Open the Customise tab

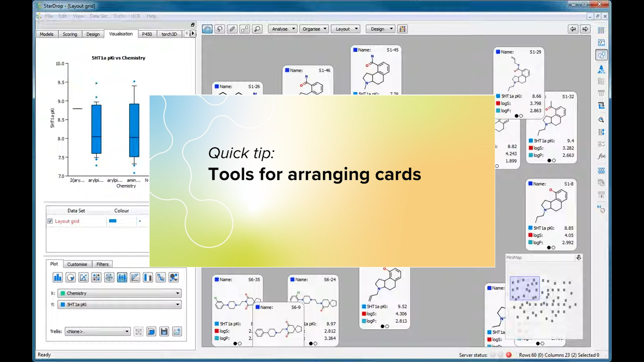coord(77,264)
